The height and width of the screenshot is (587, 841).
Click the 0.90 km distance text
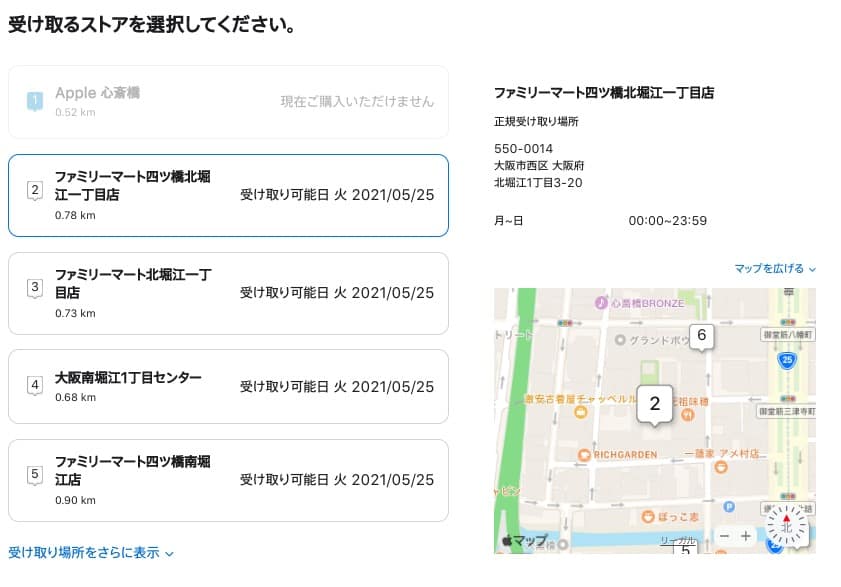click(x=75, y=500)
